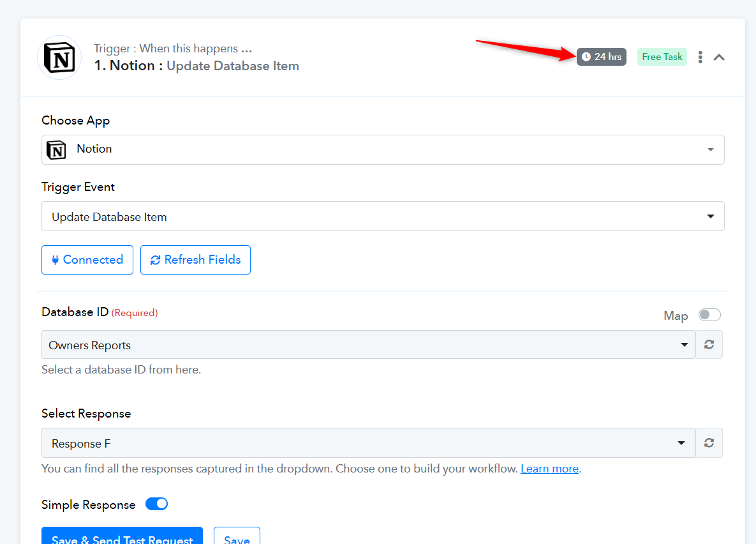
Task: Open the Trigger Event dropdown
Action: pos(383,216)
